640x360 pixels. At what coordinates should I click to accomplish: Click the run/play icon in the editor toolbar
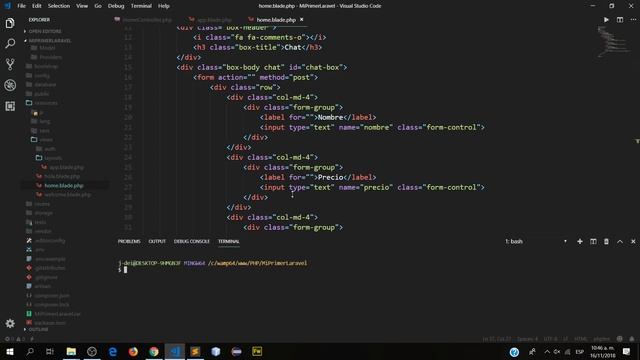tap(606, 20)
